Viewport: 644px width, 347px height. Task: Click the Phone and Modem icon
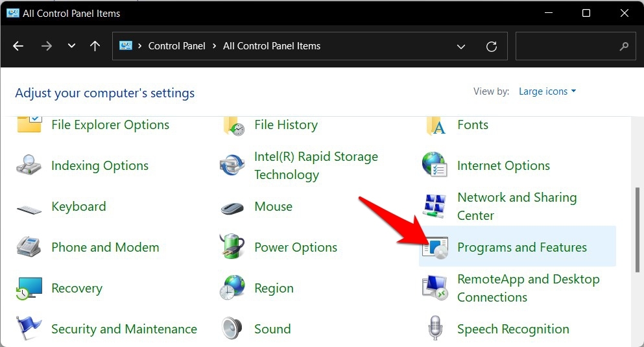(29, 248)
